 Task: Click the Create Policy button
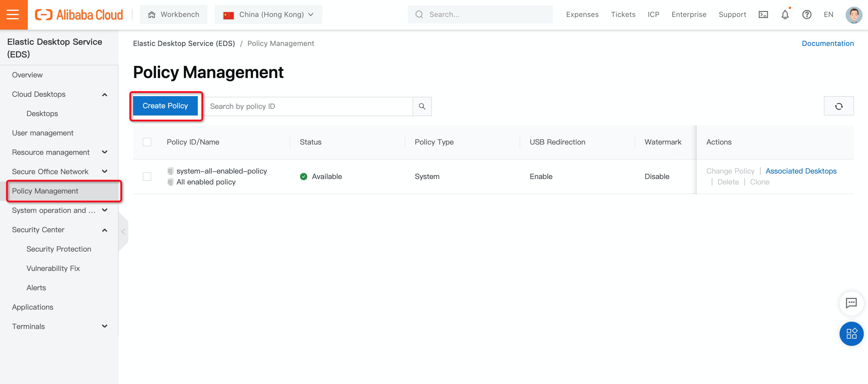point(165,106)
